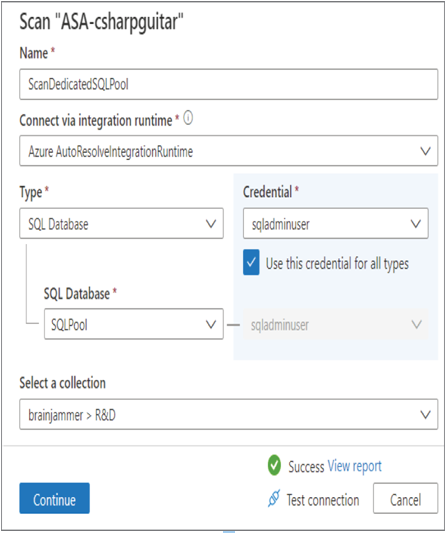Click the integration runtime info icon

tap(188, 118)
